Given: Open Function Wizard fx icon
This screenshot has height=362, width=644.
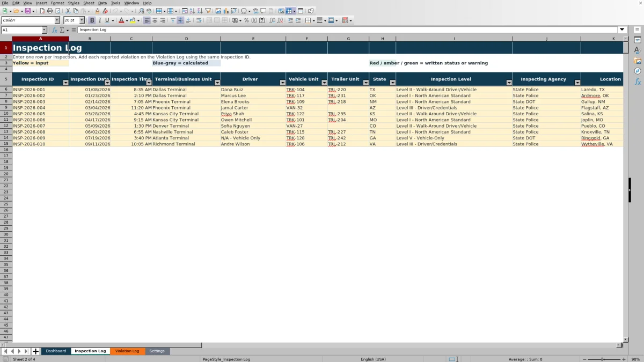Looking at the screenshot, I should (54, 30).
